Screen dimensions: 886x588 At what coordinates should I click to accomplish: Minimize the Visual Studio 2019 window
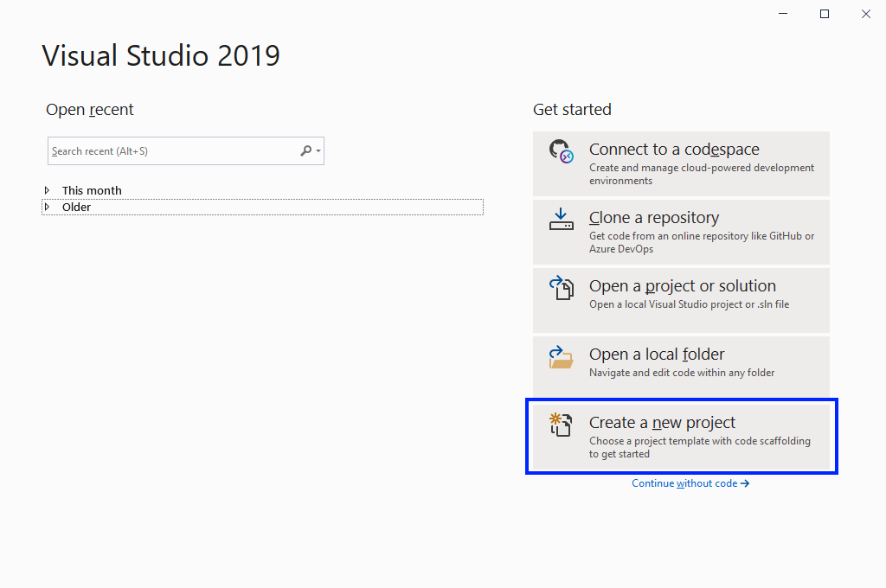784,14
